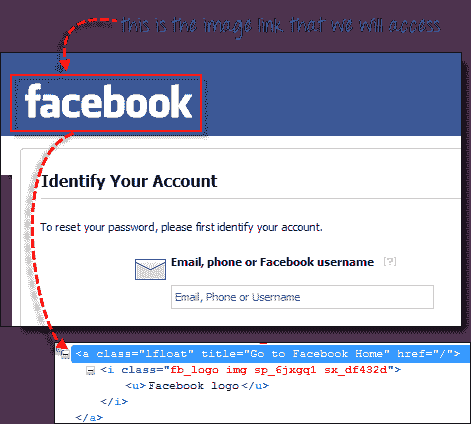Open the [?] help link beside username label
471x424 pixels.
(x=390, y=261)
